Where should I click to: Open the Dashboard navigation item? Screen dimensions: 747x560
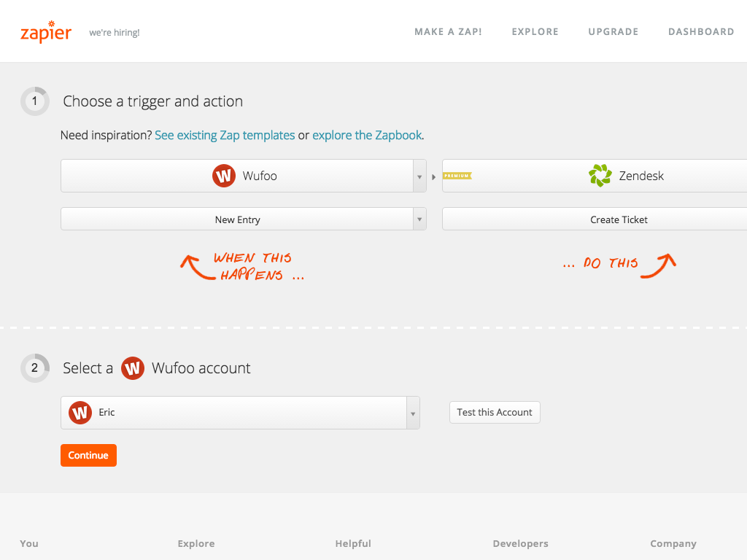tap(701, 32)
